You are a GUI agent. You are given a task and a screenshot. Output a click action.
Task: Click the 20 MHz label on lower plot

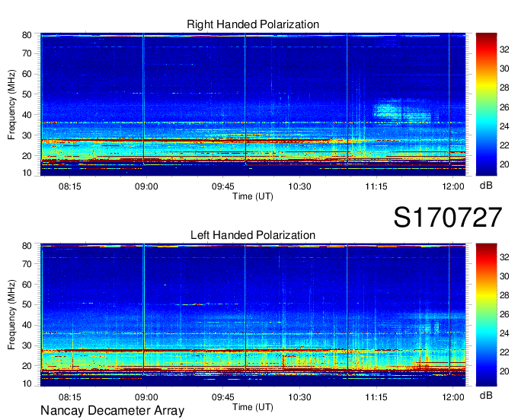tap(27, 366)
